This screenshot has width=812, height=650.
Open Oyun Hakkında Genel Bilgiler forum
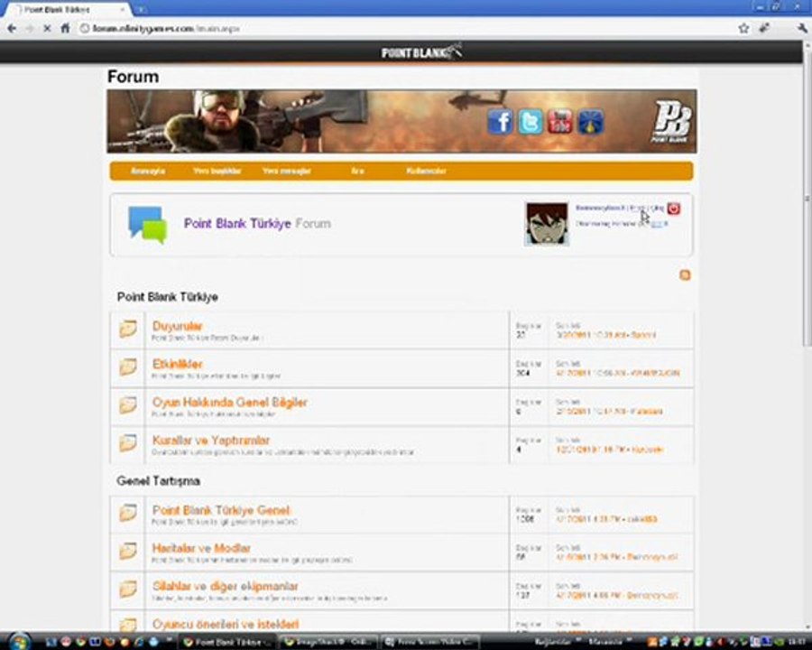click(230, 403)
